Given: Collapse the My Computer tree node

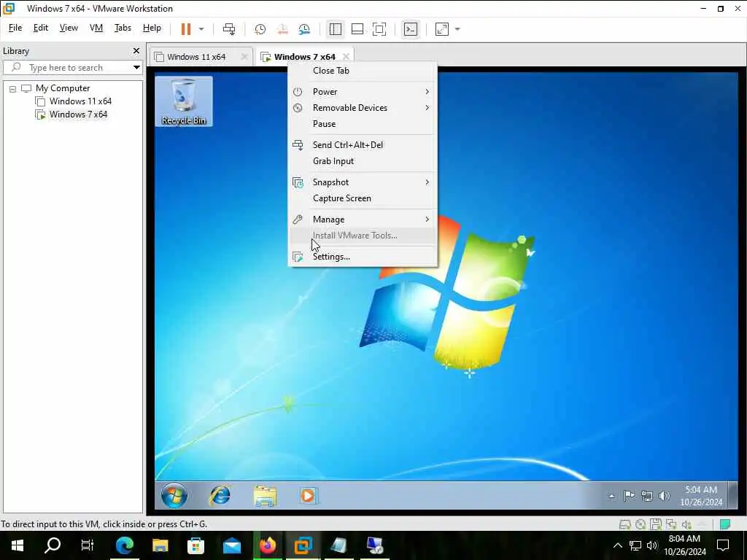Looking at the screenshot, I should [x=13, y=88].
